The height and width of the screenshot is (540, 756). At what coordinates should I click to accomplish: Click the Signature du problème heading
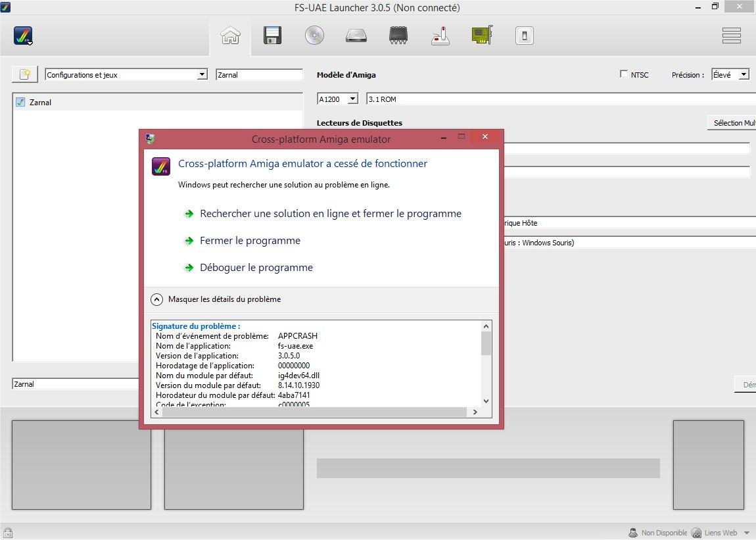(x=196, y=326)
